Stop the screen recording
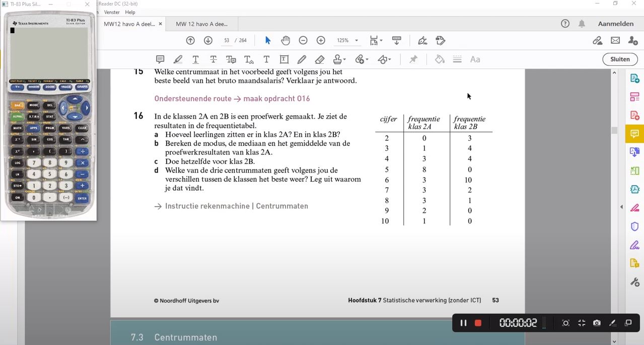This screenshot has width=644, height=345. click(x=478, y=323)
